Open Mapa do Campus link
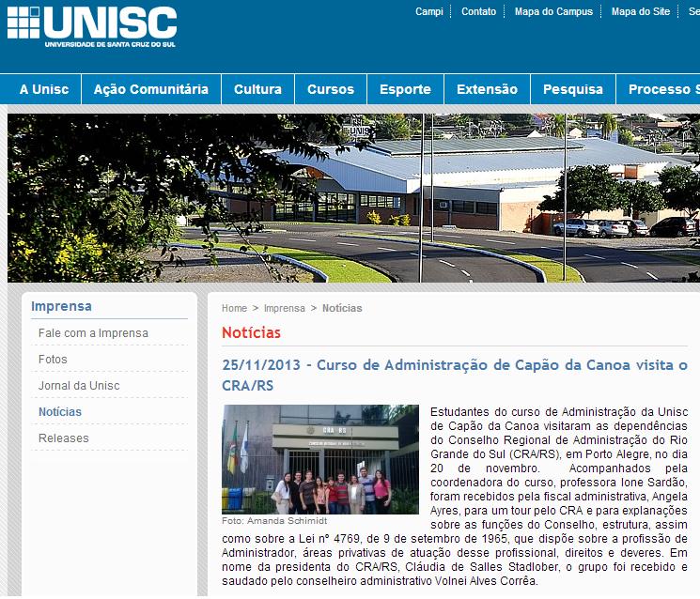 click(553, 11)
